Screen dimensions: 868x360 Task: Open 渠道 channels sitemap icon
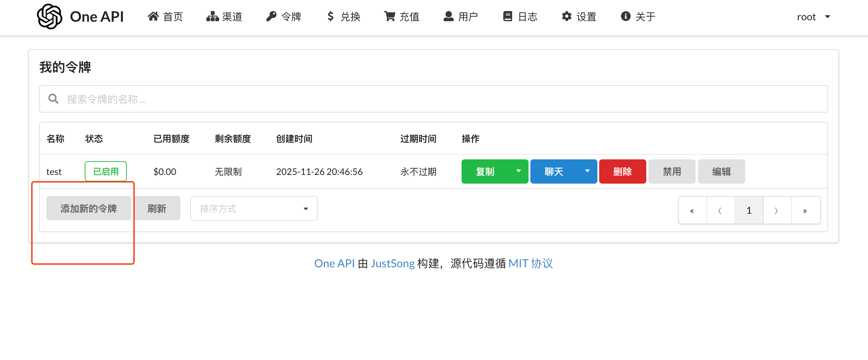point(213,16)
